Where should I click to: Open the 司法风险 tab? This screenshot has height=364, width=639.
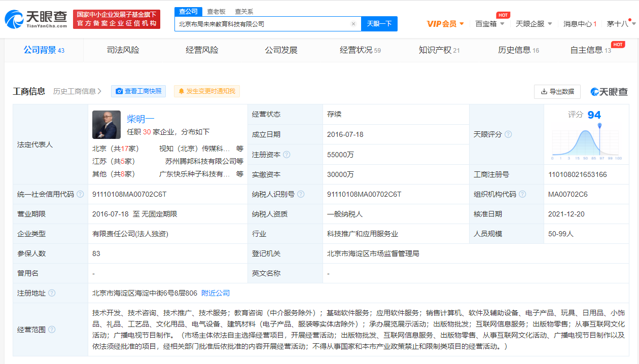[123, 50]
